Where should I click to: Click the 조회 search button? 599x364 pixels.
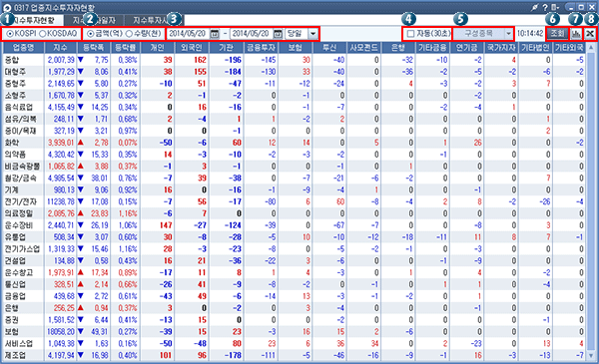coord(557,34)
